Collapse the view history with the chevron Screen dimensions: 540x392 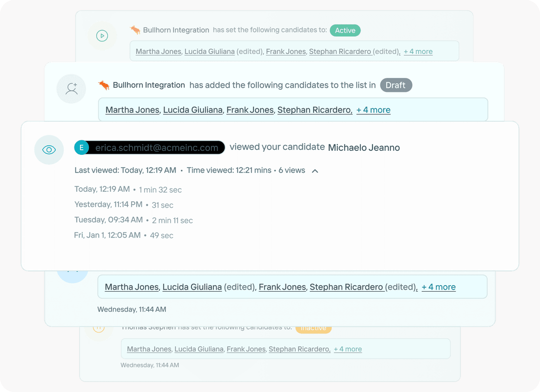[314, 170]
